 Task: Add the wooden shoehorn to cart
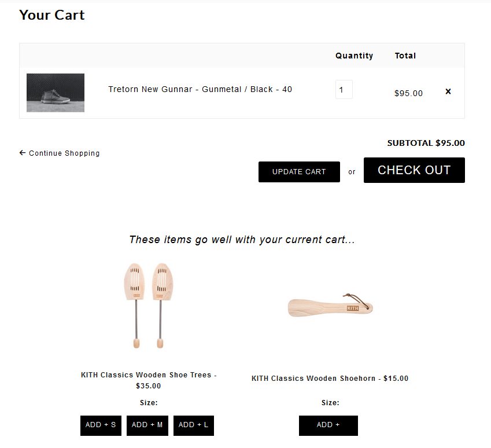click(x=328, y=425)
